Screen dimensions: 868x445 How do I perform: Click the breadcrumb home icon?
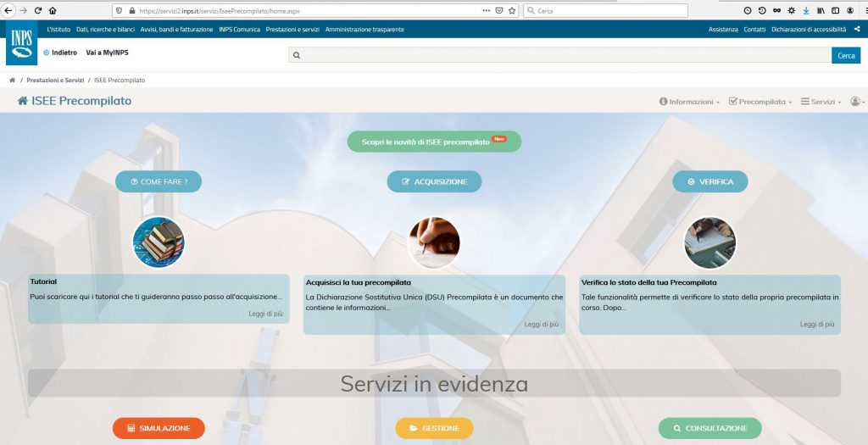tap(12, 81)
